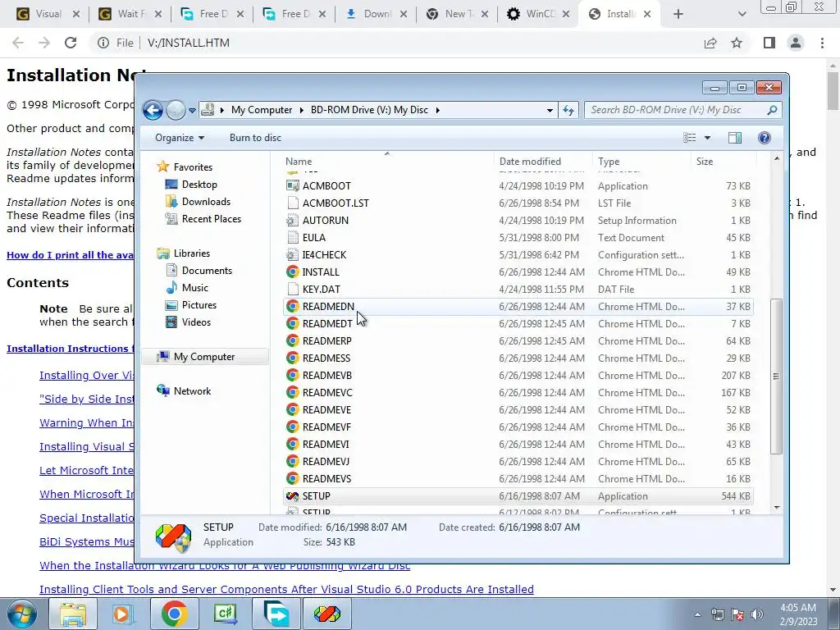
Task: Click Explorer's greyed forward arrow button
Action: [x=176, y=111]
